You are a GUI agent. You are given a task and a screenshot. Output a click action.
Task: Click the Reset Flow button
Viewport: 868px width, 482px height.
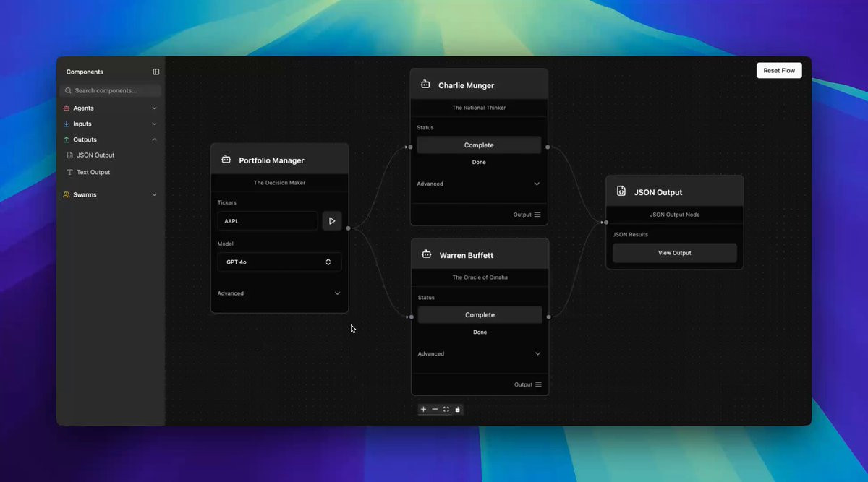(x=779, y=70)
